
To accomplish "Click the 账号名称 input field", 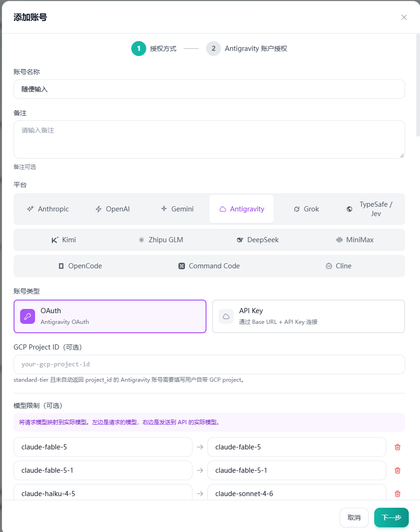I will 209,89.
